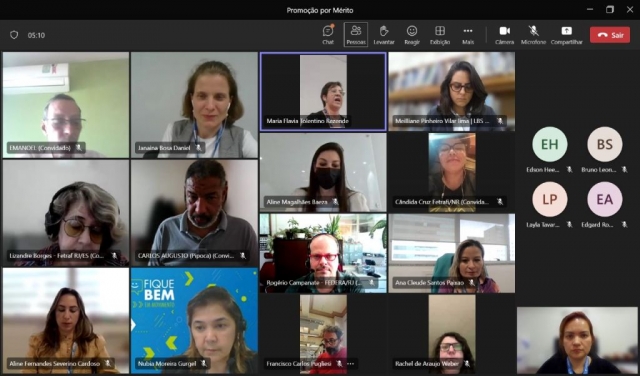Click the shield security icon
Image resolution: width=640 pixels, height=376 pixels.
(14, 35)
